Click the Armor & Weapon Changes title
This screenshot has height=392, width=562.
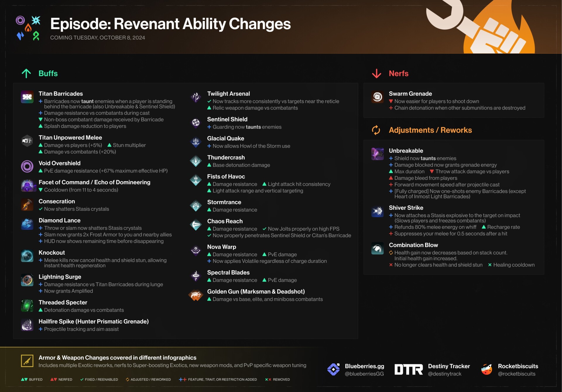pos(117,357)
